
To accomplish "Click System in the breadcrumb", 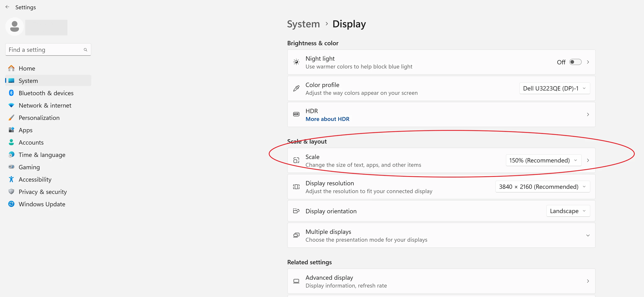I will pyautogui.click(x=303, y=24).
